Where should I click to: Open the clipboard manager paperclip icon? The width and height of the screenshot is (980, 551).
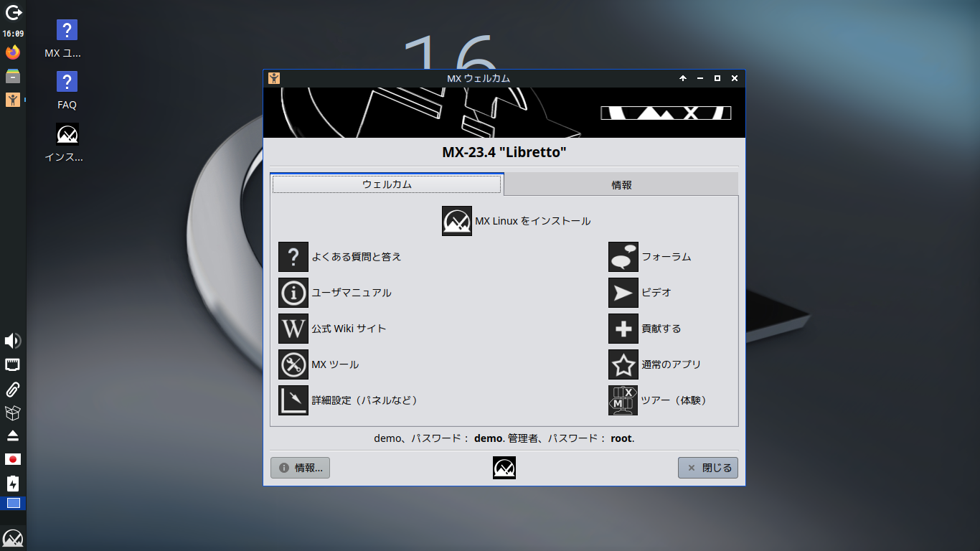coord(13,390)
